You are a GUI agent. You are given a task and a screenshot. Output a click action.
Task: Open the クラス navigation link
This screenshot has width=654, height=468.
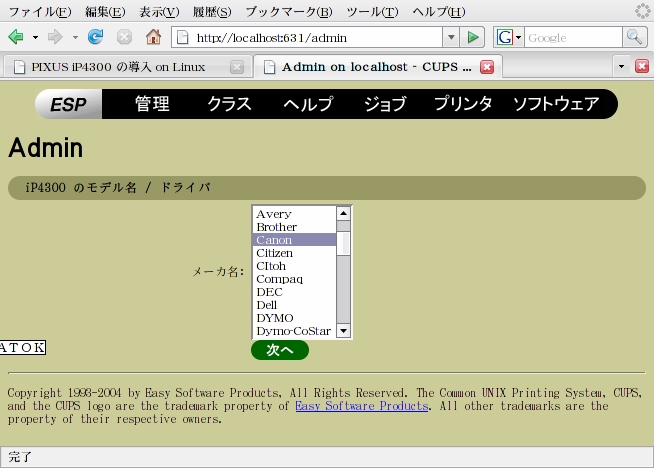(x=229, y=104)
